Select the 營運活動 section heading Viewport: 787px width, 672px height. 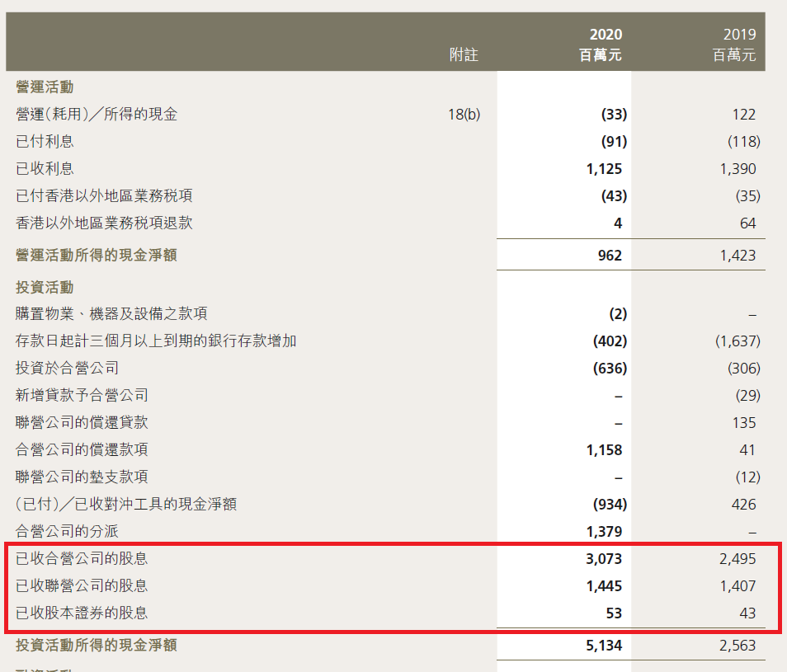point(45,87)
